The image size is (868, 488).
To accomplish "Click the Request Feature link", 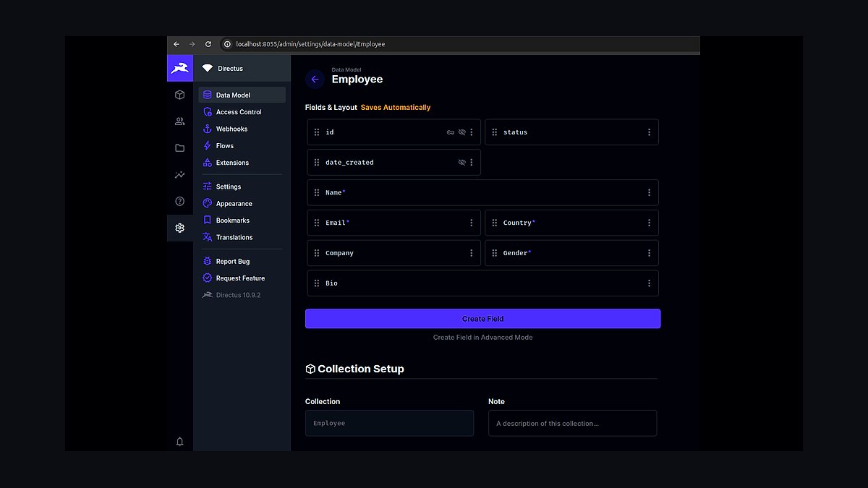I will click(242, 278).
